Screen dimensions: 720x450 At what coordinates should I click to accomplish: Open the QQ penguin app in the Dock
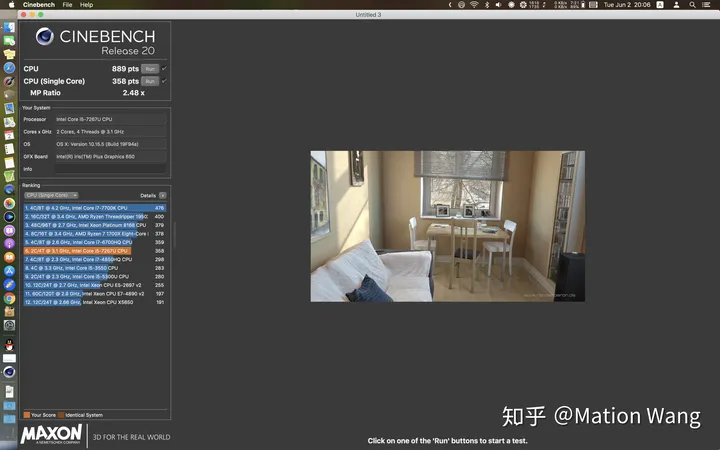[x=9, y=345]
